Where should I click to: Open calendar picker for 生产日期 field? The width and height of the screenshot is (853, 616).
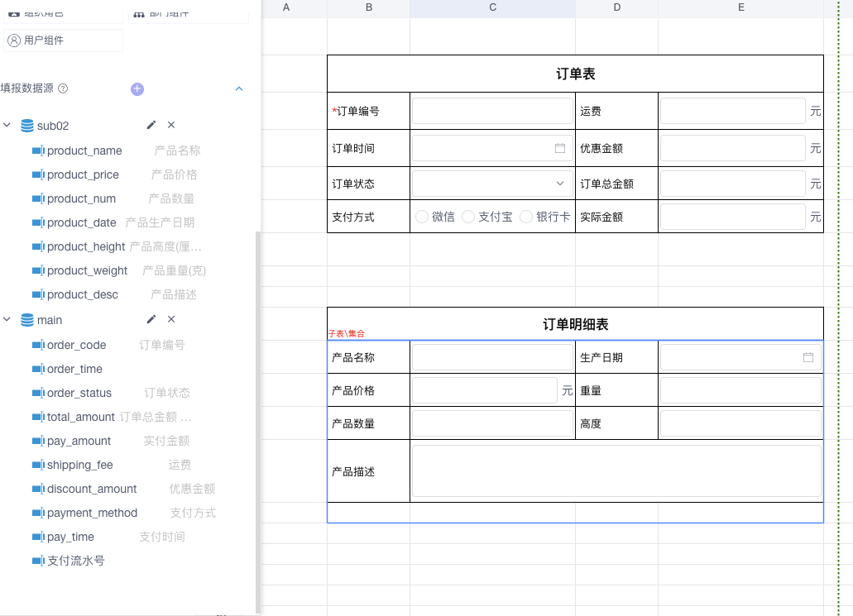pyautogui.click(x=808, y=357)
